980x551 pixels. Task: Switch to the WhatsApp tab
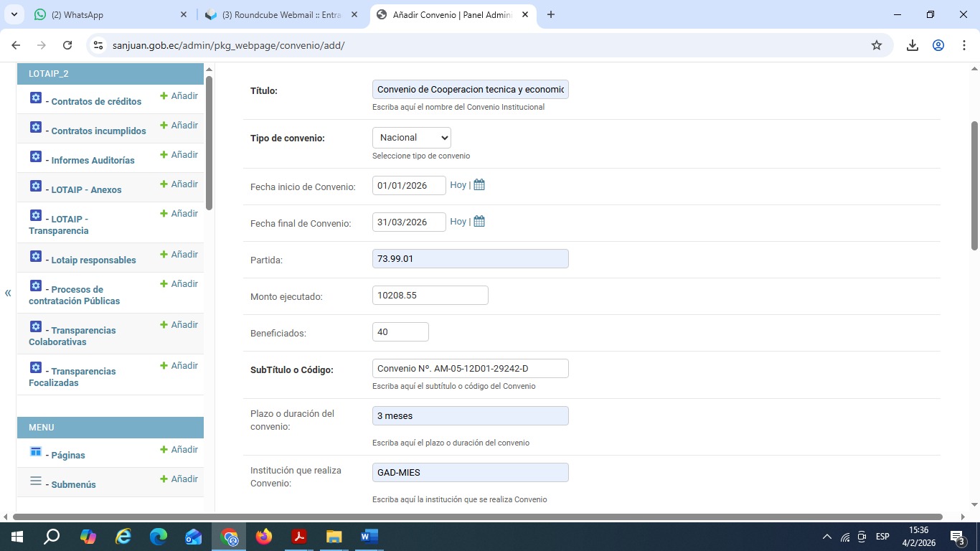[108, 14]
